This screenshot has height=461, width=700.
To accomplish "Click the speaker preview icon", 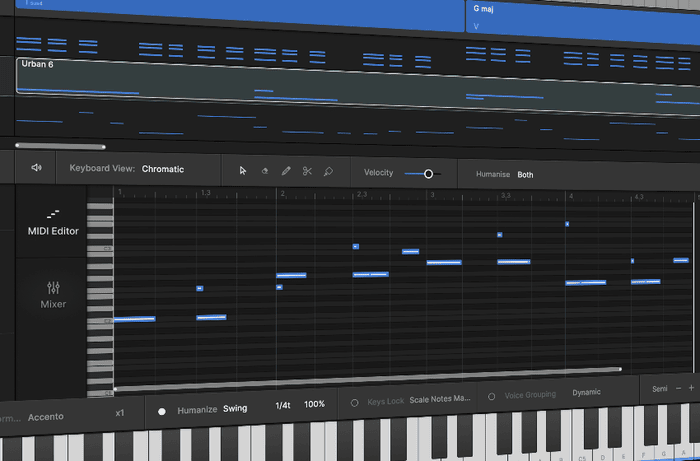I will [37, 168].
